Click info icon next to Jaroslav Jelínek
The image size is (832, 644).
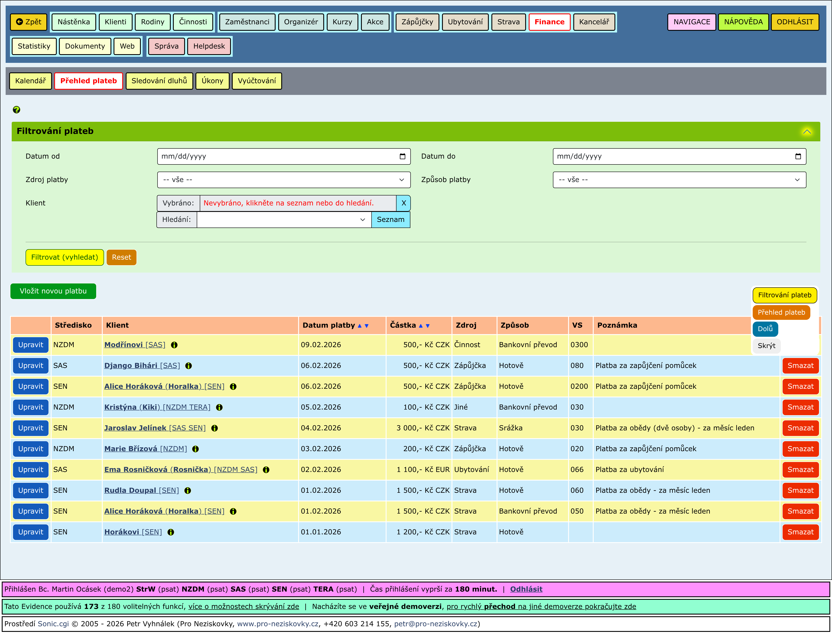point(214,428)
